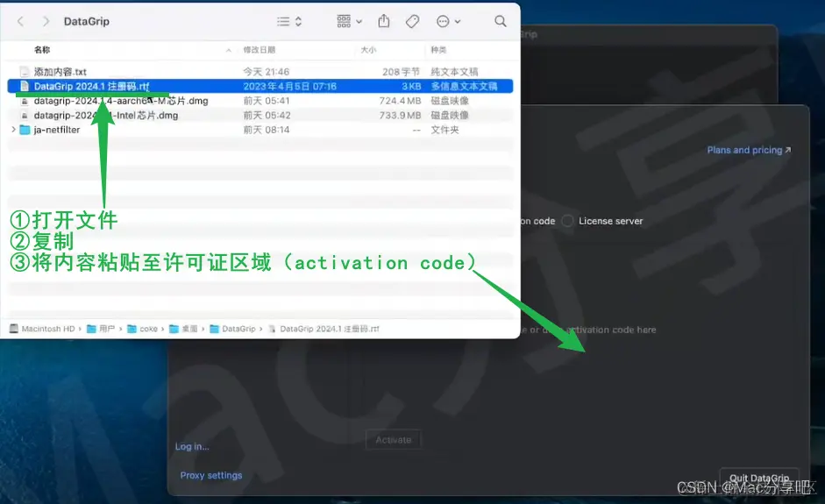Click 桌面 folder in the path bar
825x504 pixels.
pyautogui.click(x=183, y=329)
